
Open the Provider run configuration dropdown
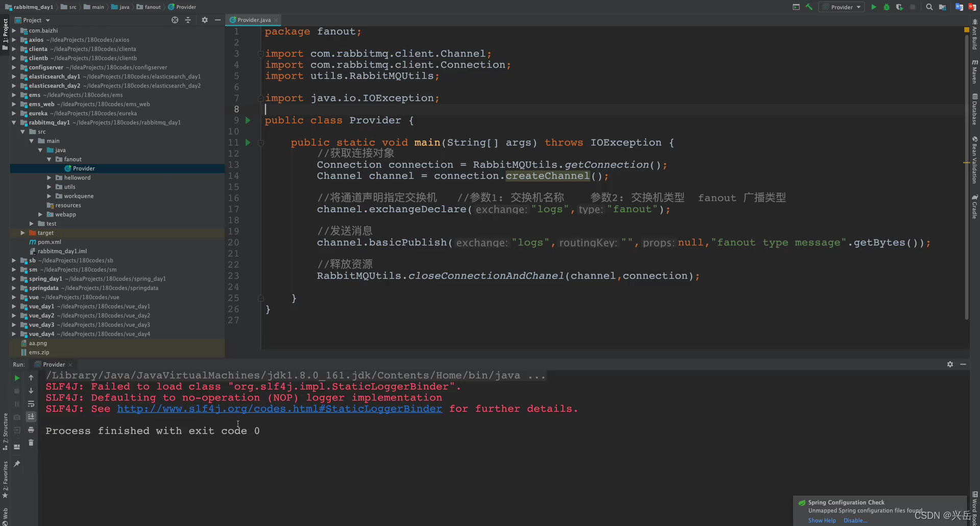click(842, 7)
